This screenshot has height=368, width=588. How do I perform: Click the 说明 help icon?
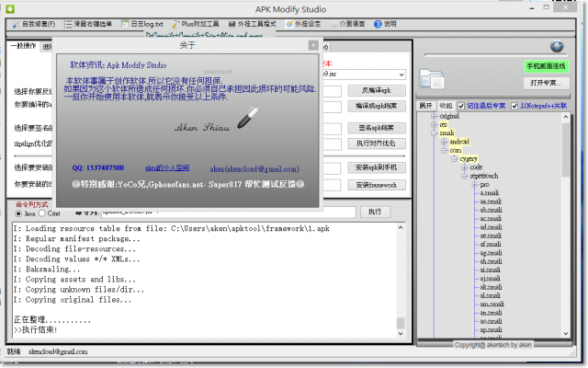click(x=378, y=24)
